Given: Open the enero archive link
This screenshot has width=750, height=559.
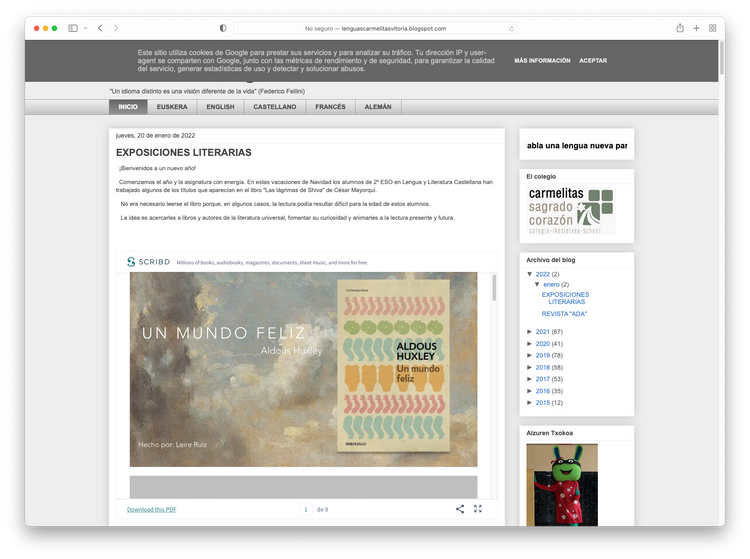Looking at the screenshot, I should 551,285.
